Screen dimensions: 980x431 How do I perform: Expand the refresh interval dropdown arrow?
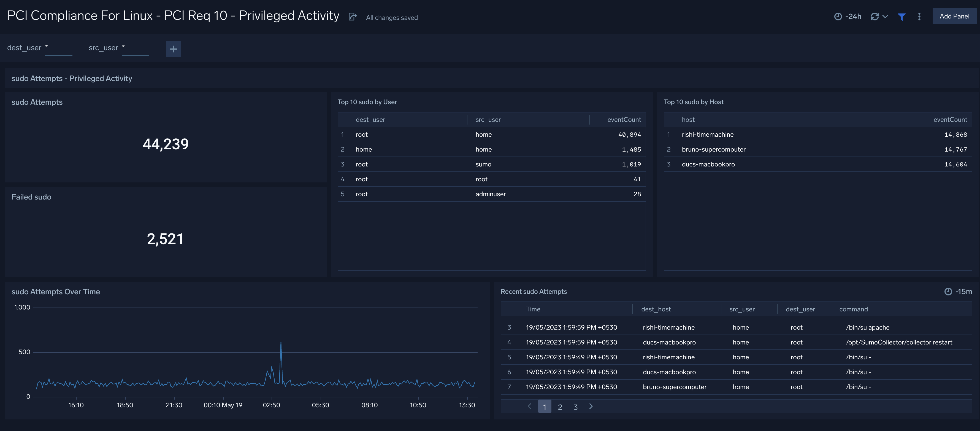(885, 16)
